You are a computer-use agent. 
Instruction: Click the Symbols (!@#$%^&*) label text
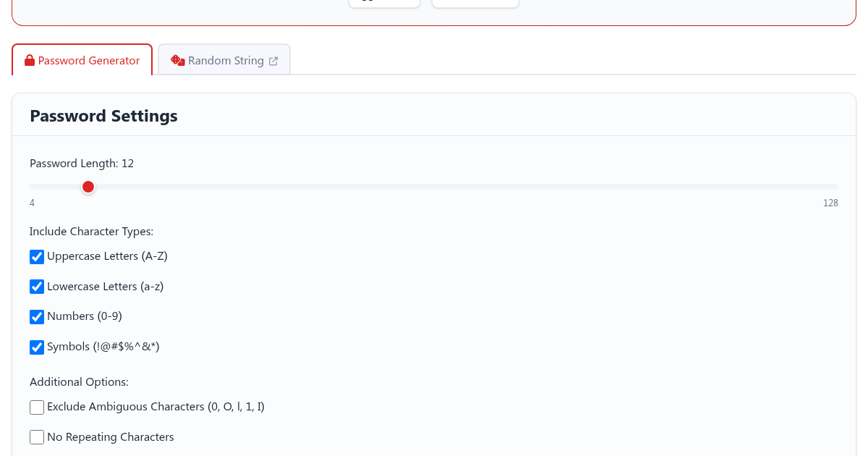tap(103, 347)
